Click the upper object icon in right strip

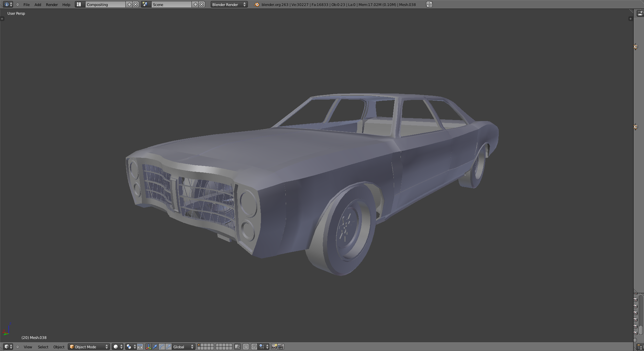(x=636, y=47)
